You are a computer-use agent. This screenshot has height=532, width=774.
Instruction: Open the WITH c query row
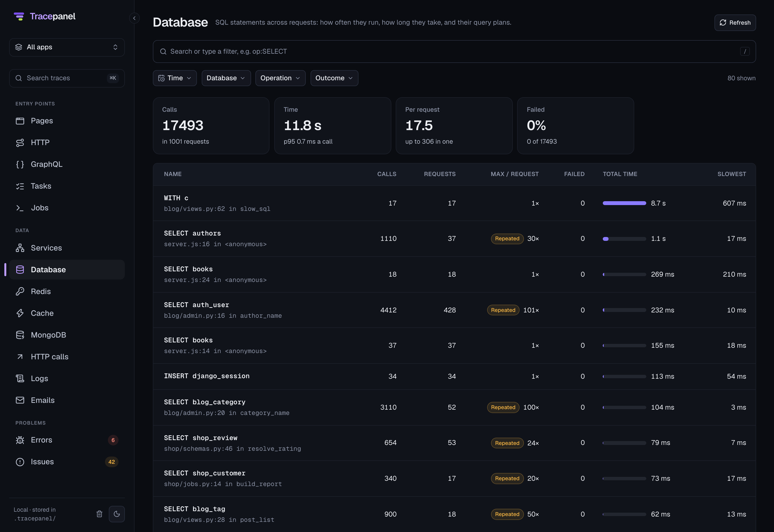click(x=454, y=203)
